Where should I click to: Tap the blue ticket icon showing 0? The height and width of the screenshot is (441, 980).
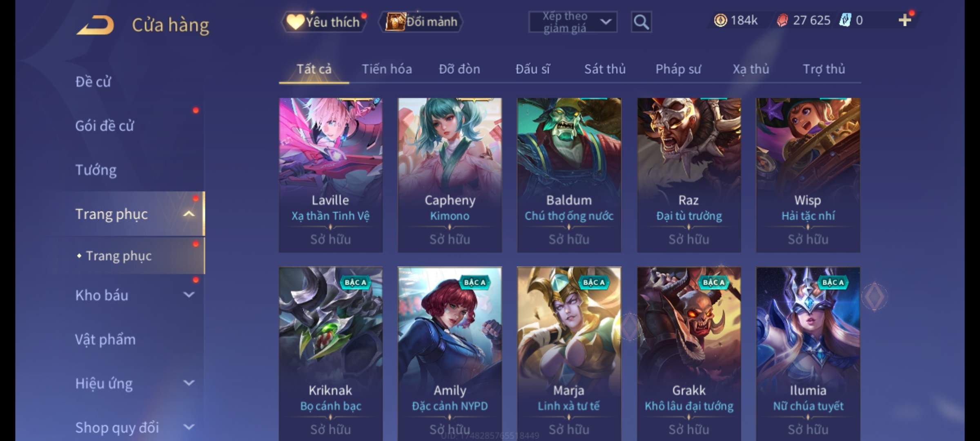(844, 20)
